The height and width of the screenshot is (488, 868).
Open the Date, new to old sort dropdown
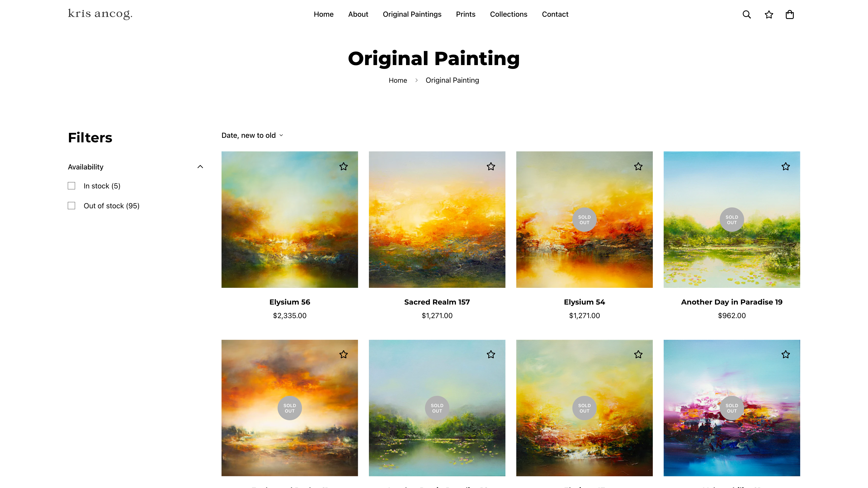(252, 135)
